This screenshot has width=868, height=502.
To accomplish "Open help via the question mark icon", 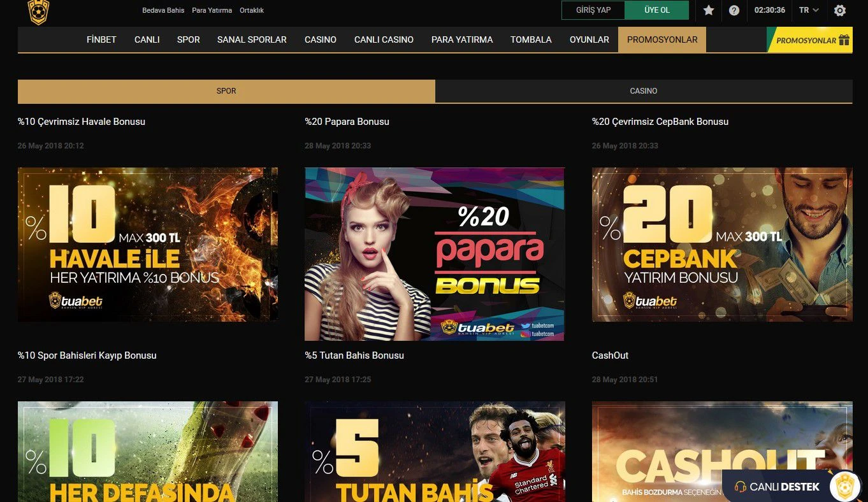I will pyautogui.click(x=734, y=10).
